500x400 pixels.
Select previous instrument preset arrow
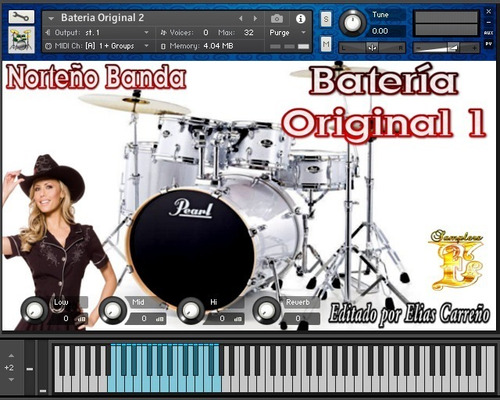click(241, 18)
